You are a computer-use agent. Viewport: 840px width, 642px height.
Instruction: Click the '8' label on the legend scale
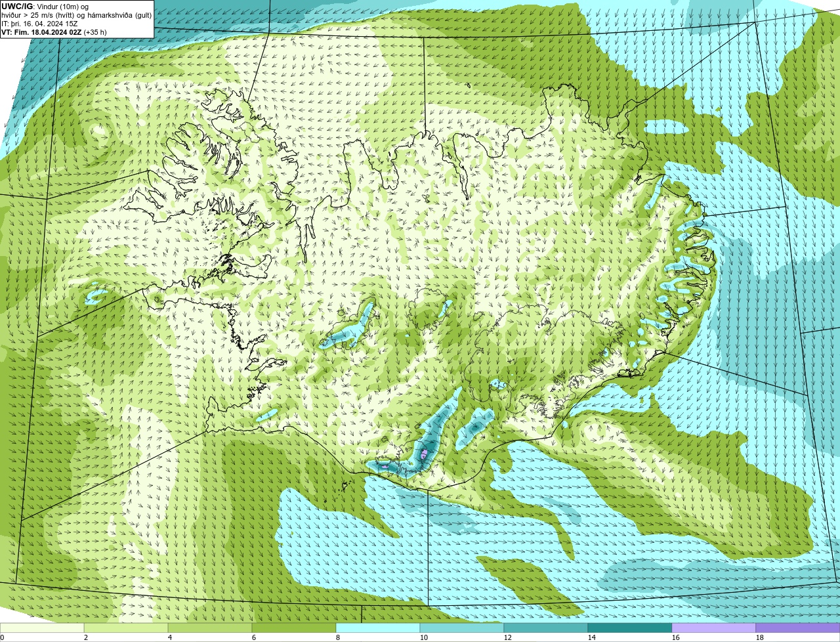338,637
